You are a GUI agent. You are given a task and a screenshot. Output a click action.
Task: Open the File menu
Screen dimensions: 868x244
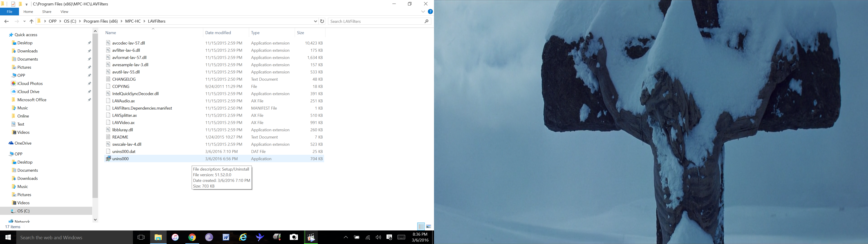[9, 12]
